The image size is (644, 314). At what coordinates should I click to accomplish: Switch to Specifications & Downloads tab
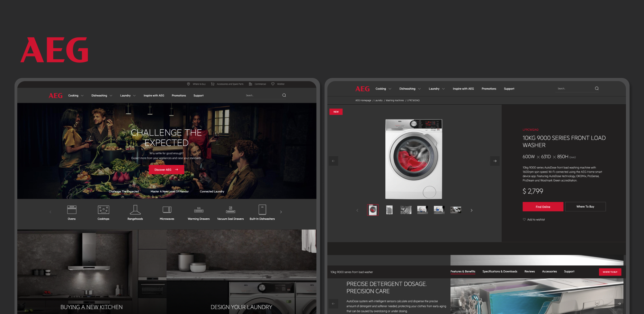tap(500, 271)
